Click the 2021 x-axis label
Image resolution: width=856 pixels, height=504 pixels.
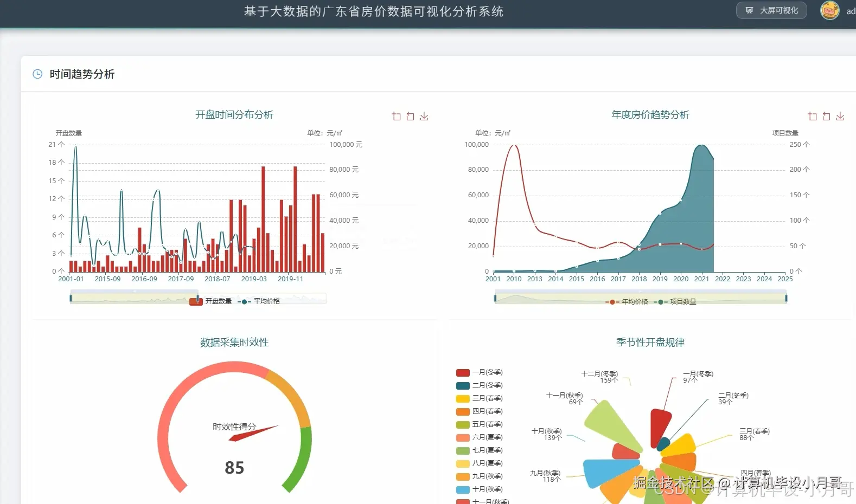click(701, 279)
